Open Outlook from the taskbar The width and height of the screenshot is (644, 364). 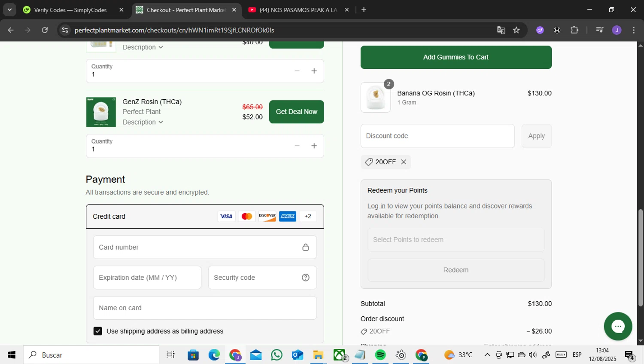(x=298, y=355)
